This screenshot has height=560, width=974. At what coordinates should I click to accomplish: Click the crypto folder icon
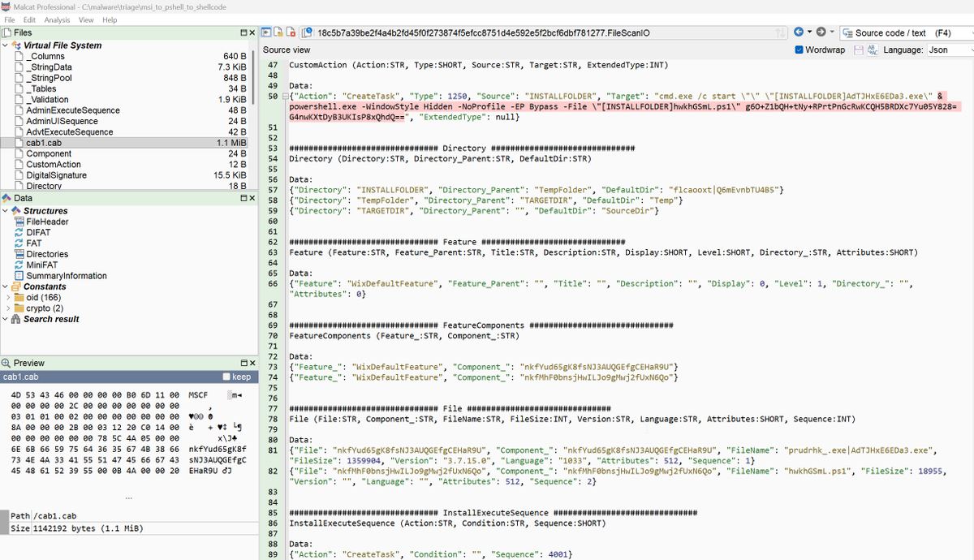[x=19, y=308]
